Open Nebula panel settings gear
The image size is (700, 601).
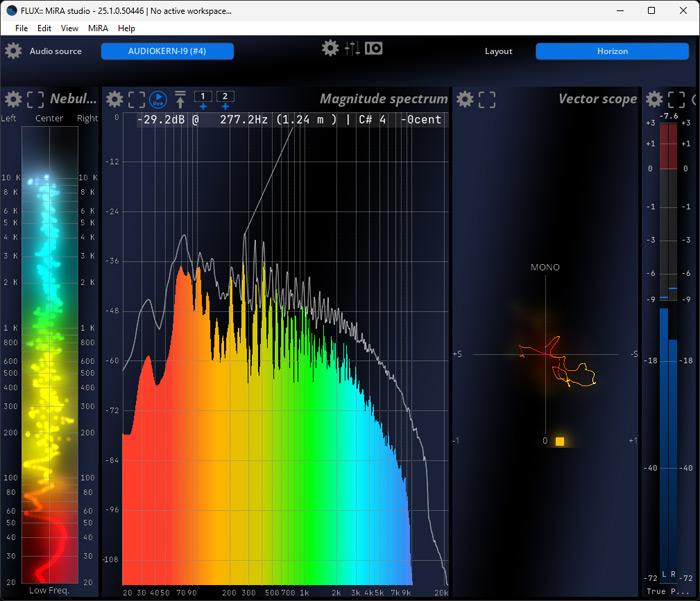13,99
